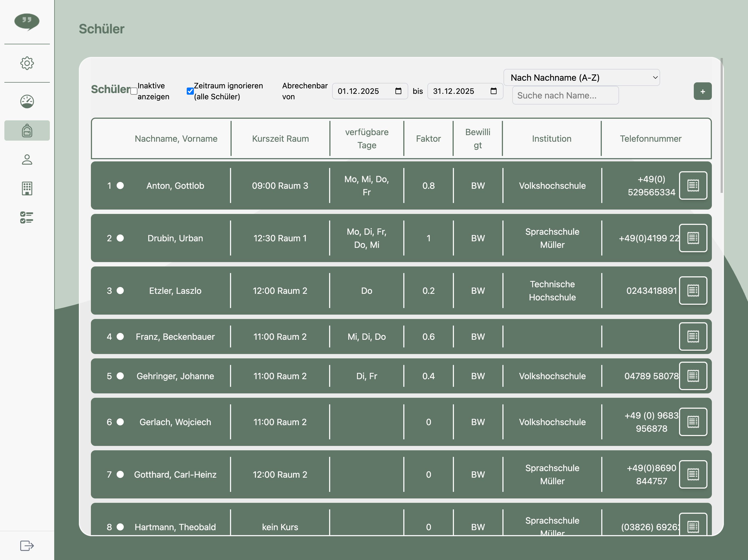This screenshot has height=560, width=748.
Task: Click into the Suche nach Name field
Action: 565,96
